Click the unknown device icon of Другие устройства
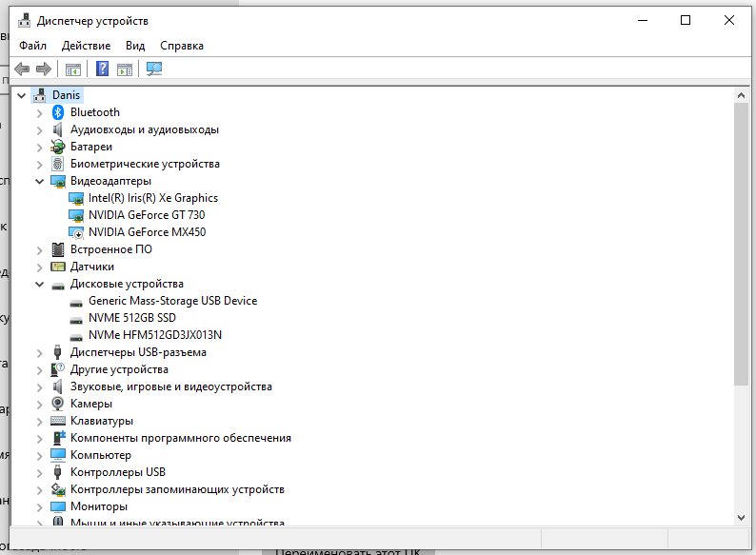This screenshot has width=756, height=555. point(58,369)
